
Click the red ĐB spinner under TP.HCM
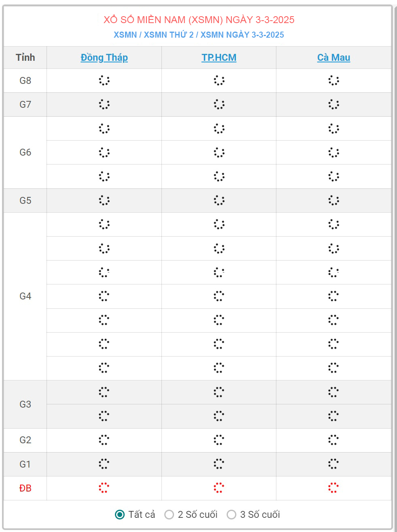[x=219, y=488]
